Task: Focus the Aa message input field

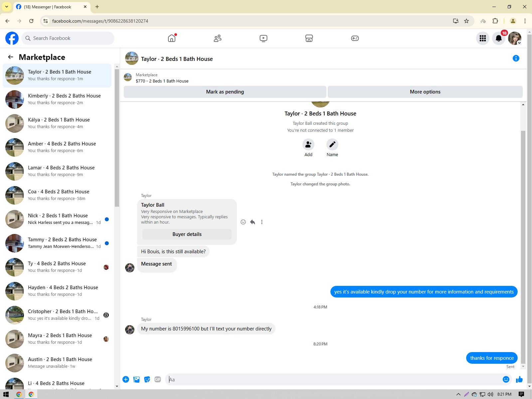Action: 334,379
